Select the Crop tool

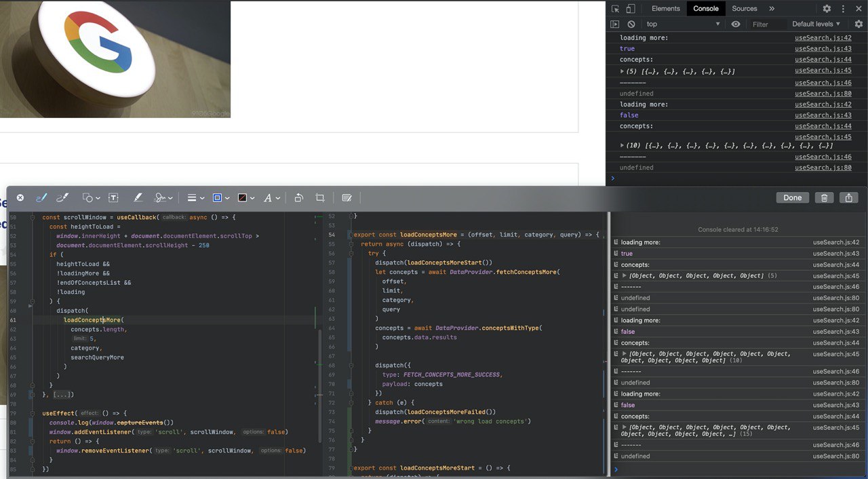(320, 197)
